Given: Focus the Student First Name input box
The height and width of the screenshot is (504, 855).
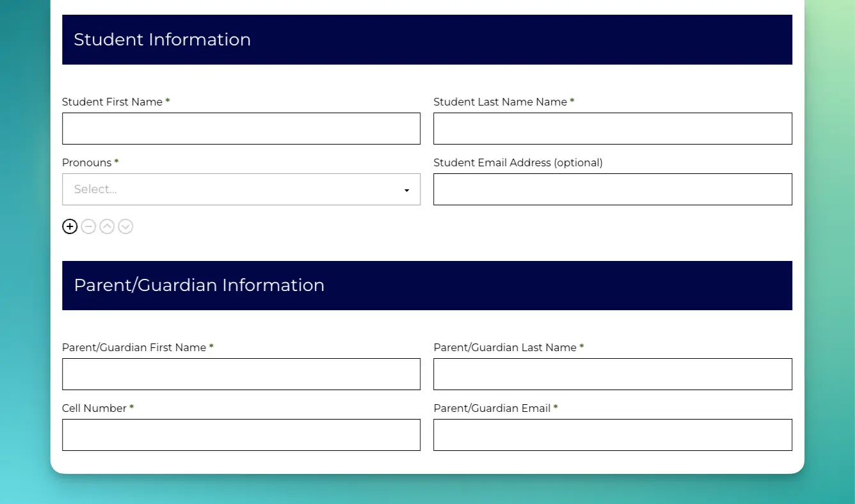Looking at the screenshot, I should click(241, 129).
